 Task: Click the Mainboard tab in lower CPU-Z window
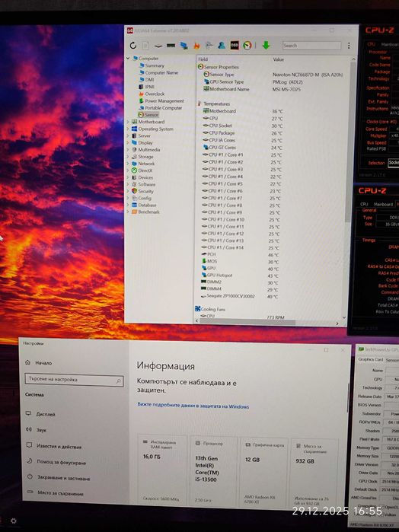coord(383,204)
